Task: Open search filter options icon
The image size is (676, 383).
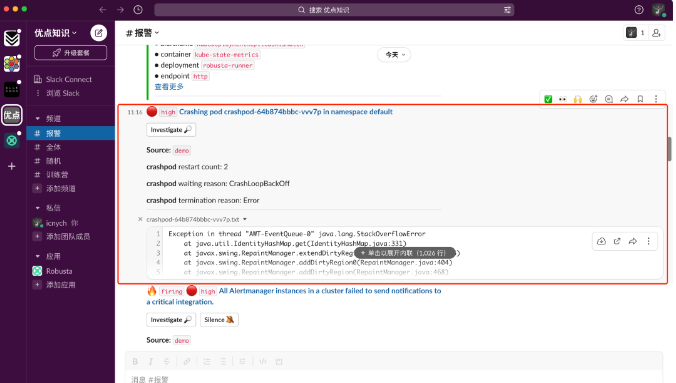Action: [507, 9]
